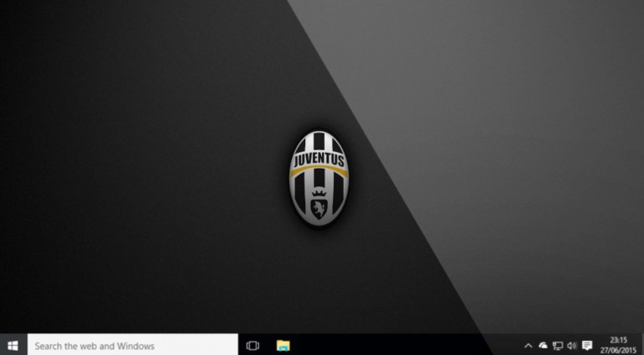Open the Action Center notifications icon
644x355 pixels.
coord(587,346)
